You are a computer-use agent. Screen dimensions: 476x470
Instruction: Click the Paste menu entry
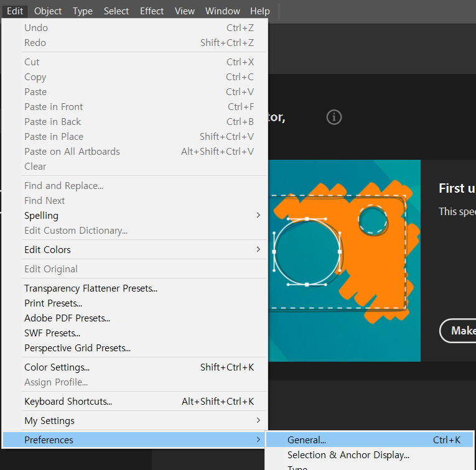point(135,92)
